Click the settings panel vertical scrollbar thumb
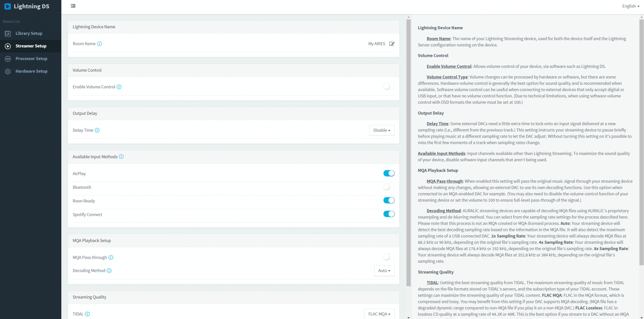This screenshot has height=319, width=644. pos(409,153)
